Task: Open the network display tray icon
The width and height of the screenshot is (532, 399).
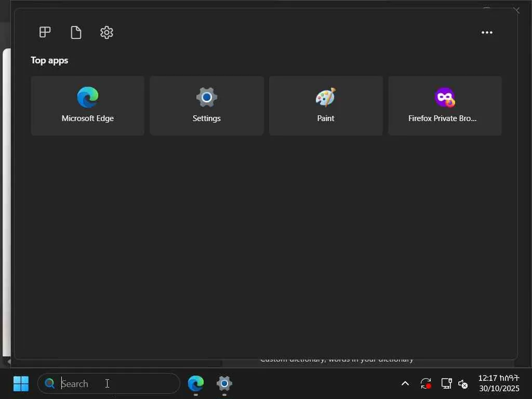Action: click(446, 384)
